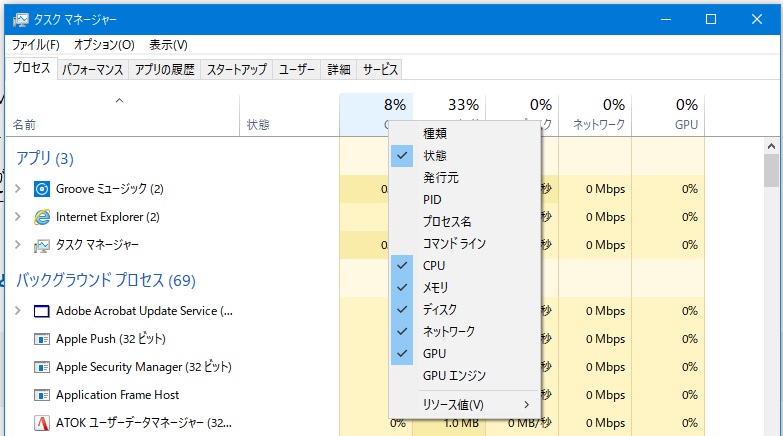The width and height of the screenshot is (783, 436).
Task: Click the Groove ミュージック app icon
Action: pos(41,189)
